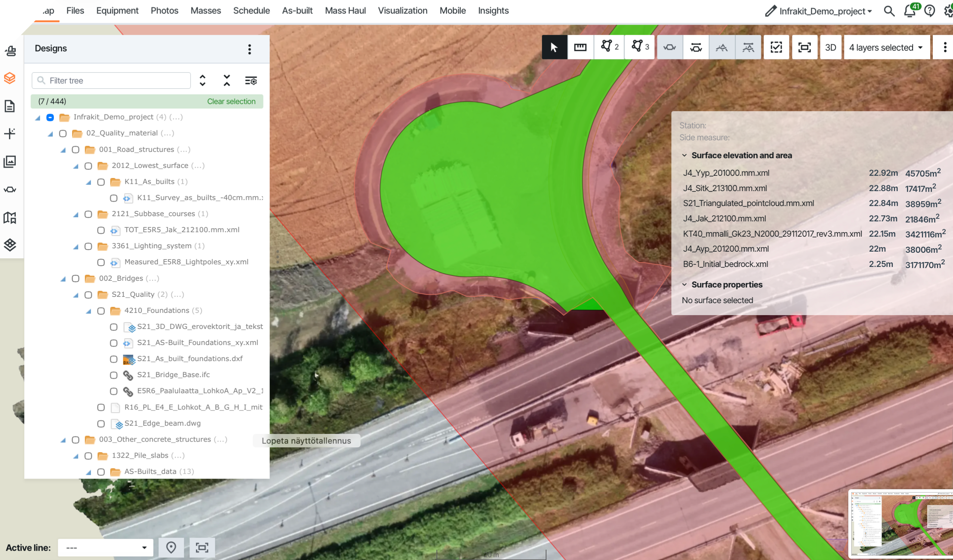Activate the ruler measure tool
The width and height of the screenshot is (953, 560).
coord(580,47)
